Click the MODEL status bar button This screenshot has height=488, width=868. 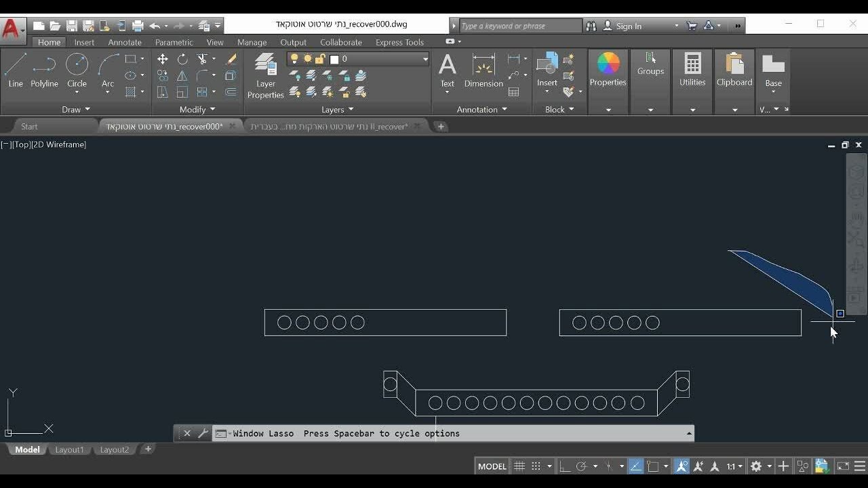click(492, 466)
